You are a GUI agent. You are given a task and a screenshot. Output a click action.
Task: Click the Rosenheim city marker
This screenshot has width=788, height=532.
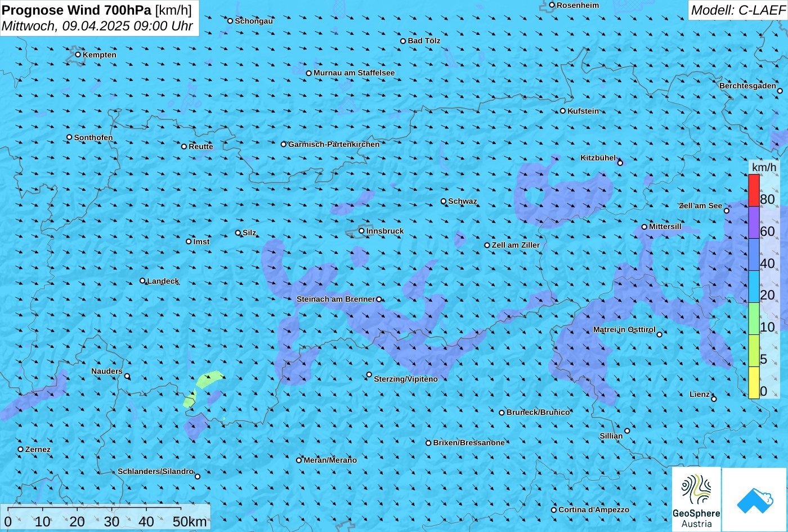click(552, 5)
